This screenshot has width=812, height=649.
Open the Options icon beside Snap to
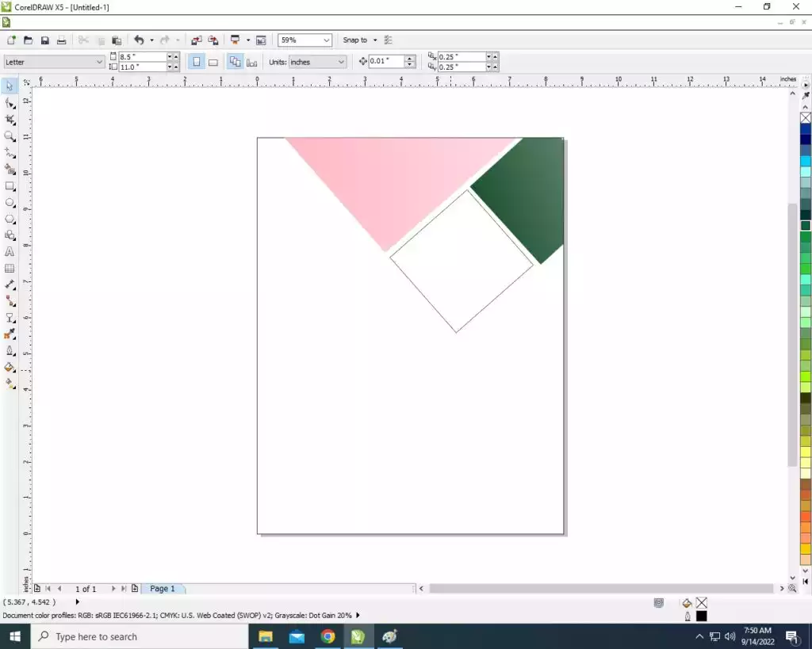(x=389, y=40)
